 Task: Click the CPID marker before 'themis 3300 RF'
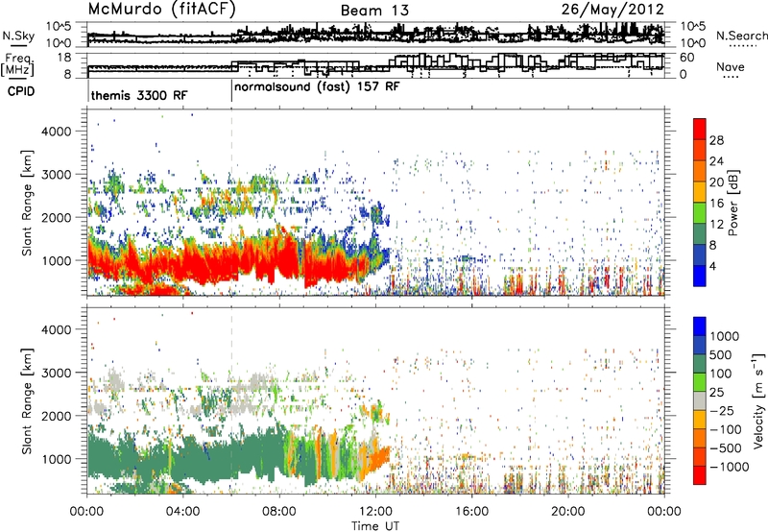(87, 91)
